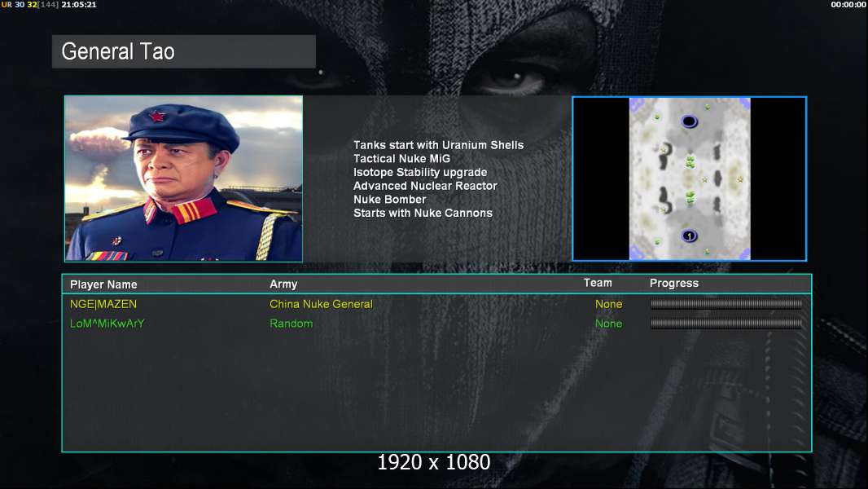Screen dimensions: 868x489
Task: Click 'Starts with Nuke Cannons' text
Action: click(423, 213)
